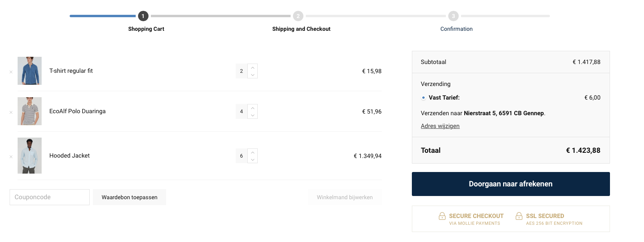Select the Vast Tarief shipping radio
Image resolution: width=644 pixels, height=242 pixels.
(x=423, y=98)
